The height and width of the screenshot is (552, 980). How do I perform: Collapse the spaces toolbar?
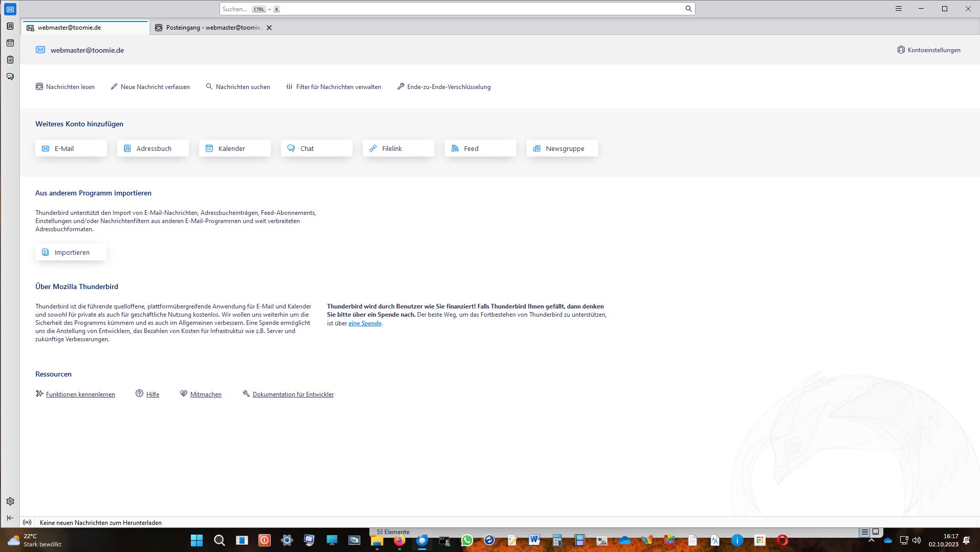(10, 518)
